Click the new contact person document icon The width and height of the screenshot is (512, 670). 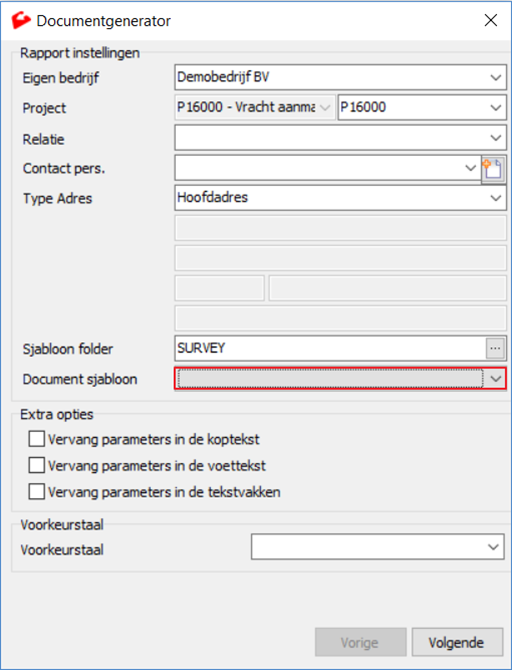pyautogui.click(x=494, y=169)
